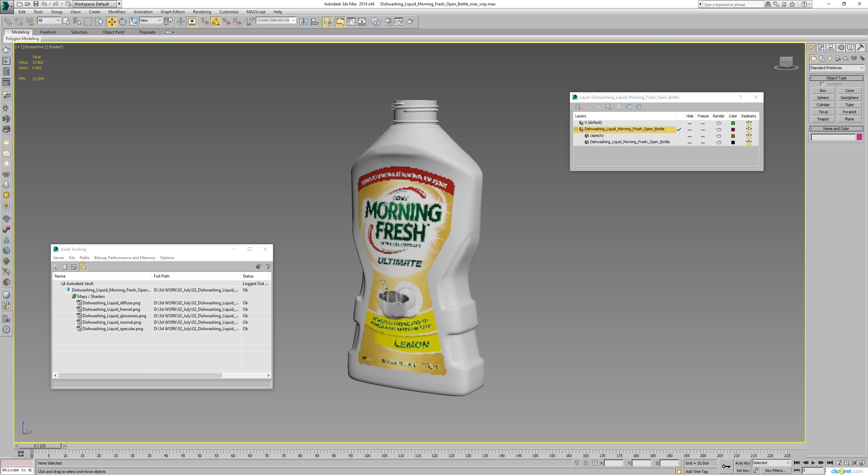Open the Reference Coordinate System 'View' dropdown

(x=151, y=20)
